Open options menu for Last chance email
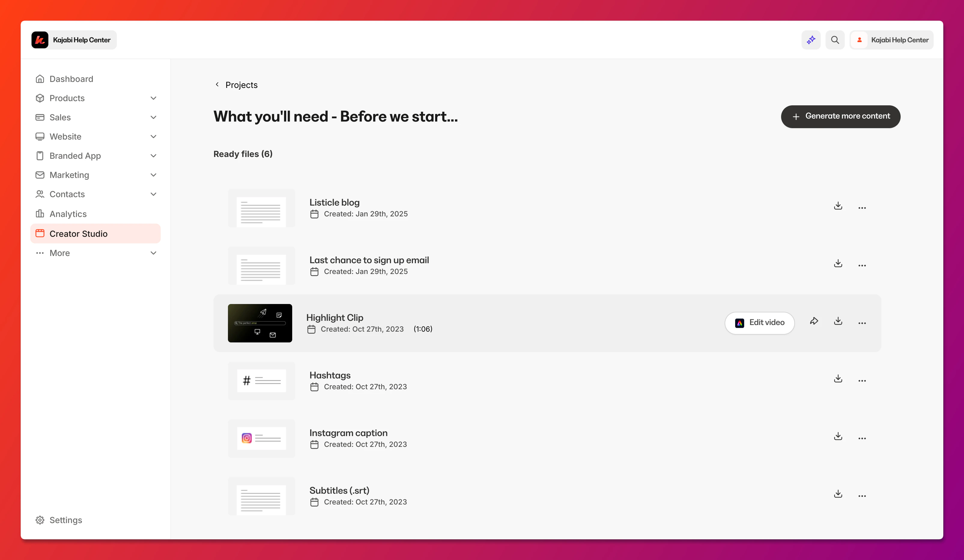 pyautogui.click(x=862, y=265)
